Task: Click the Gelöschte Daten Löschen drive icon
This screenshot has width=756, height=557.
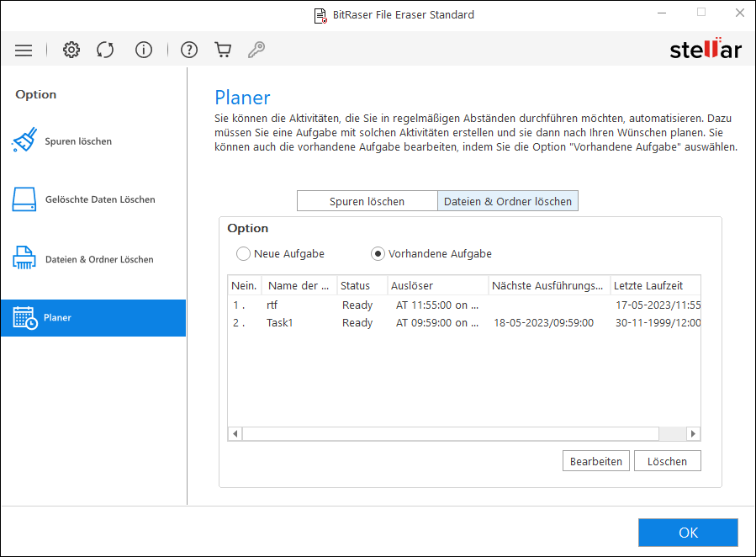Action: pos(24,199)
